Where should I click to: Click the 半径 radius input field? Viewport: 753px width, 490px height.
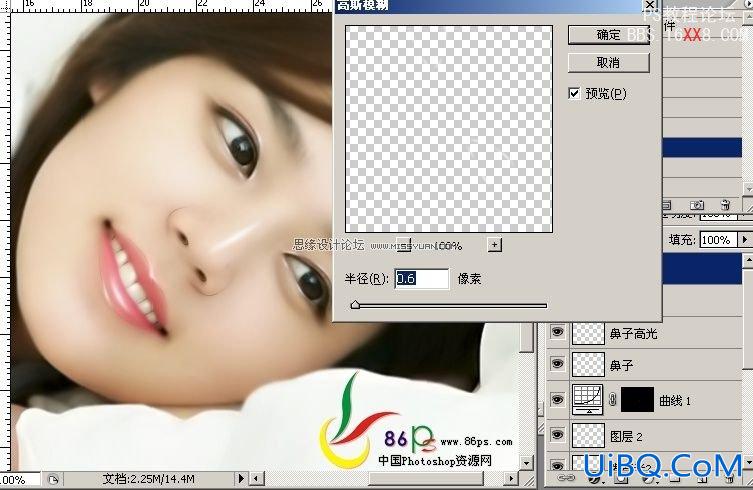tap(422, 279)
